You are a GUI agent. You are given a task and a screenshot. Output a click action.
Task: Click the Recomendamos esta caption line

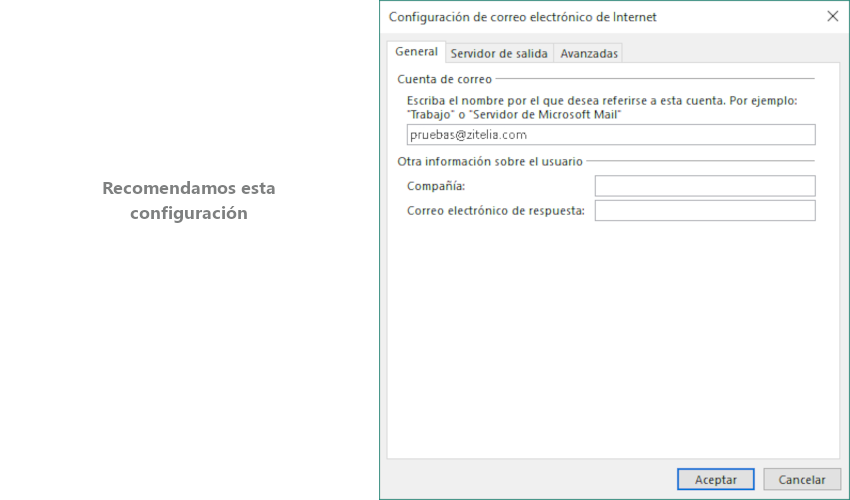click(x=188, y=188)
